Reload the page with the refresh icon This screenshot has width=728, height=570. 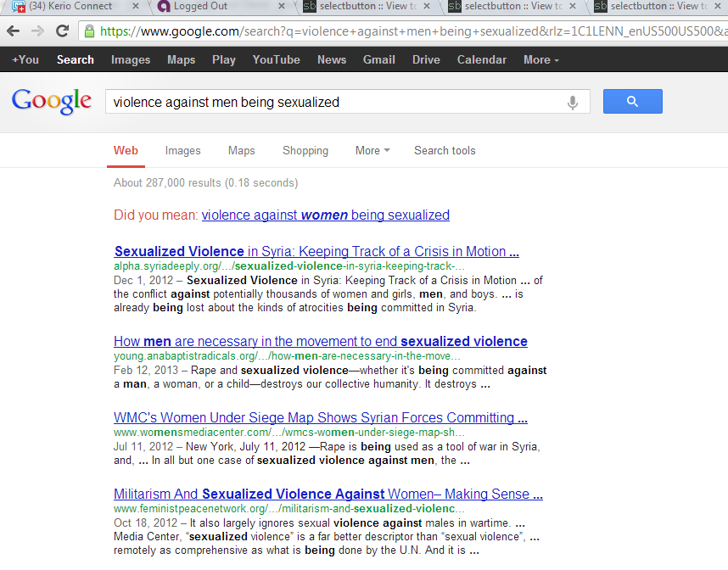[x=62, y=31]
